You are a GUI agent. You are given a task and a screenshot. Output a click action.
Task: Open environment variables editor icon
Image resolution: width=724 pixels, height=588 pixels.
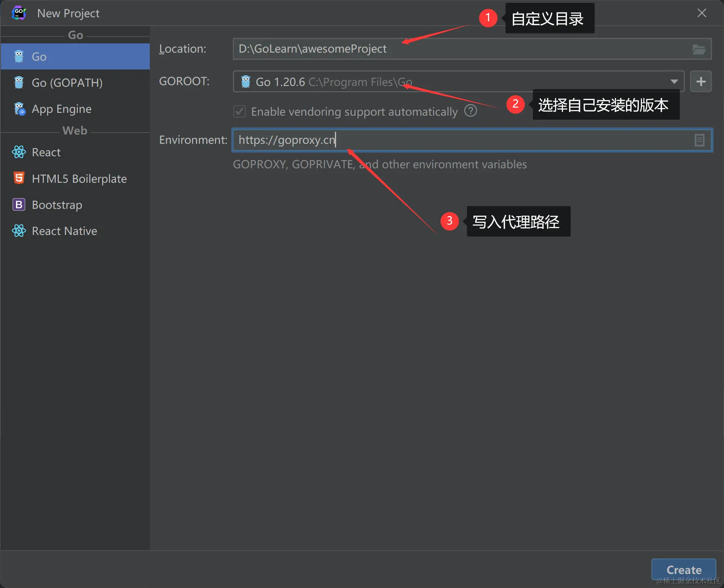tap(699, 140)
